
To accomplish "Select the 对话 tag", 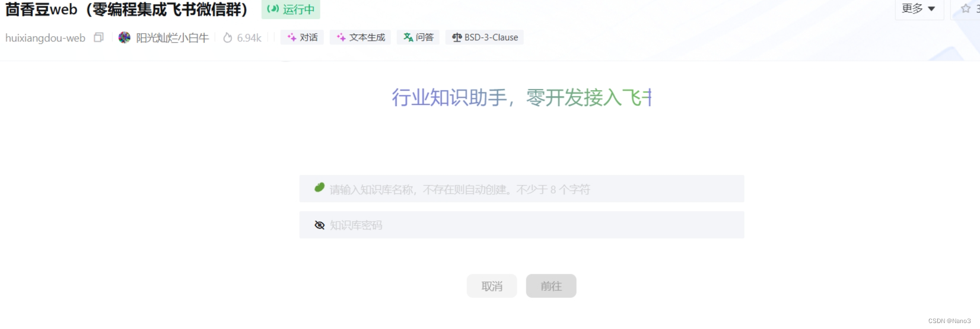I will coord(303,37).
